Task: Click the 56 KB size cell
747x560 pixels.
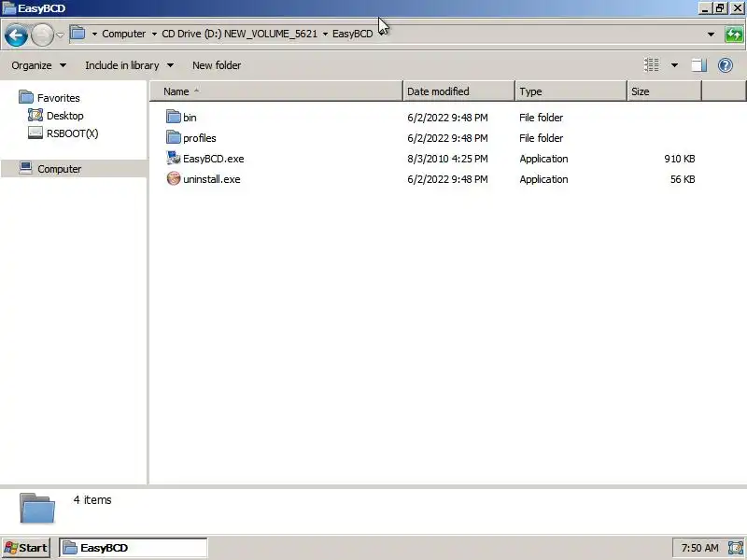Action: tap(683, 179)
